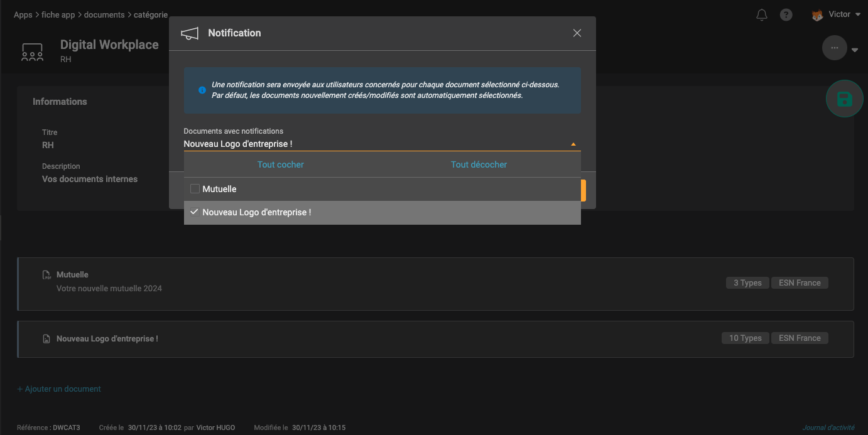Viewport: 868px width, 435px height.
Task: Click ESN France tag on Nouveau Logo row
Action: coord(800,338)
